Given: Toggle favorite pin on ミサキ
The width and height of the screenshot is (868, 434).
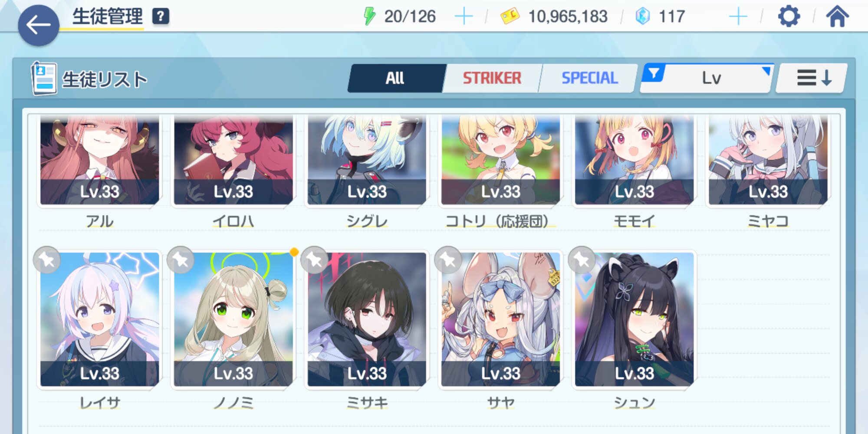Looking at the screenshot, I should pos(314,260).
